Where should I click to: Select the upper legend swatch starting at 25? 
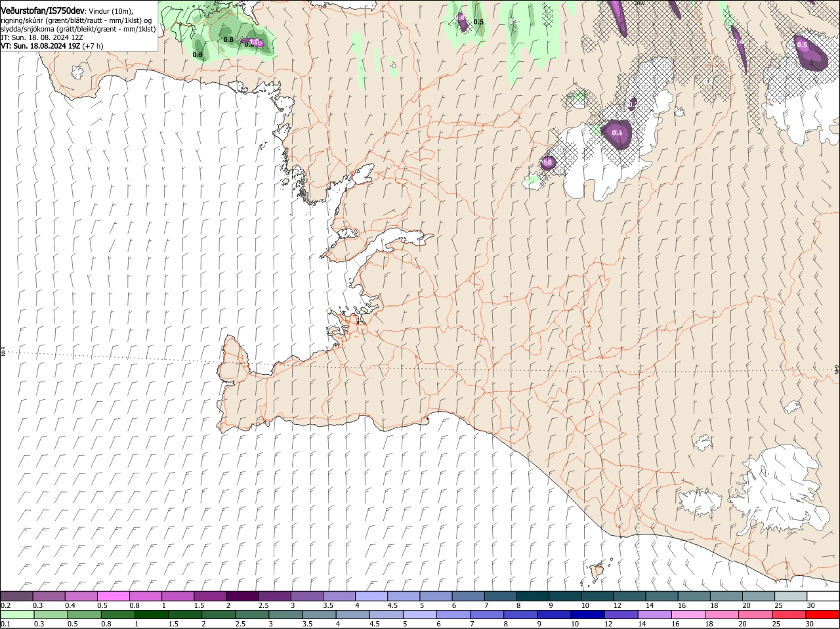click(790, 596)
